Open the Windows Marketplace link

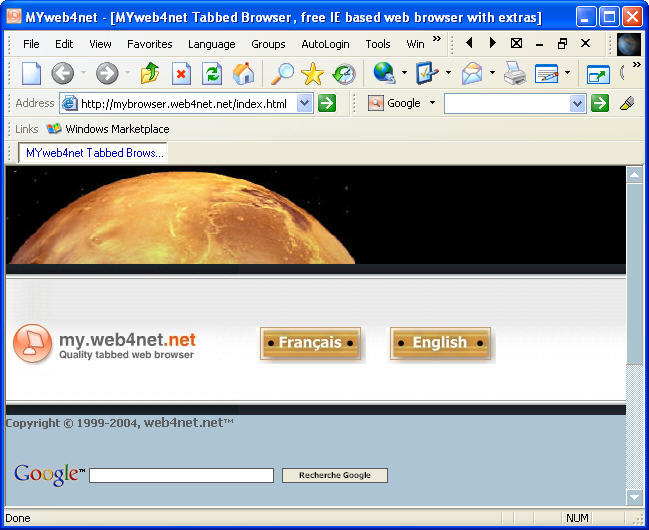[x=108, y=129]
